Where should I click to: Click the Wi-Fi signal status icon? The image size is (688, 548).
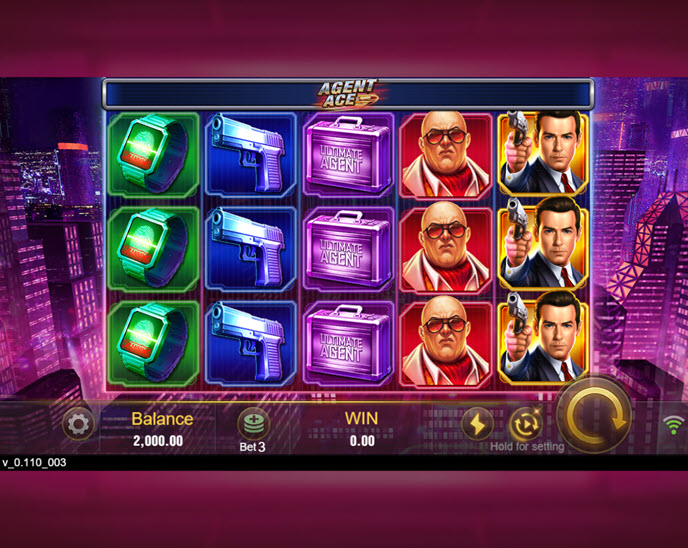tap(674, 425)
